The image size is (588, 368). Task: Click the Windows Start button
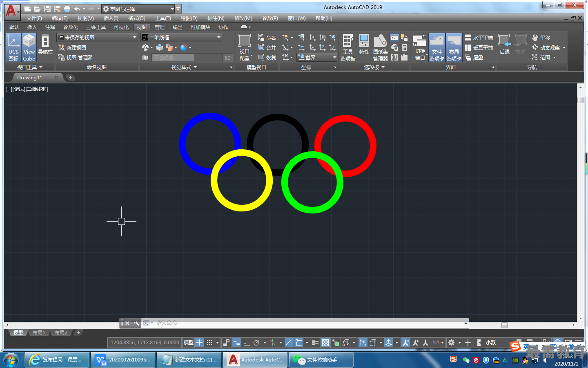(11, 360)
